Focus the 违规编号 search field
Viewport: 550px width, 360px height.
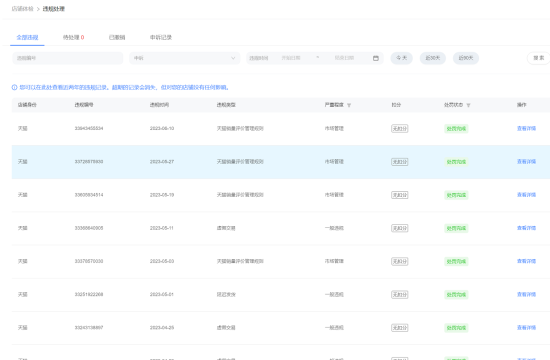pos(68,58)
